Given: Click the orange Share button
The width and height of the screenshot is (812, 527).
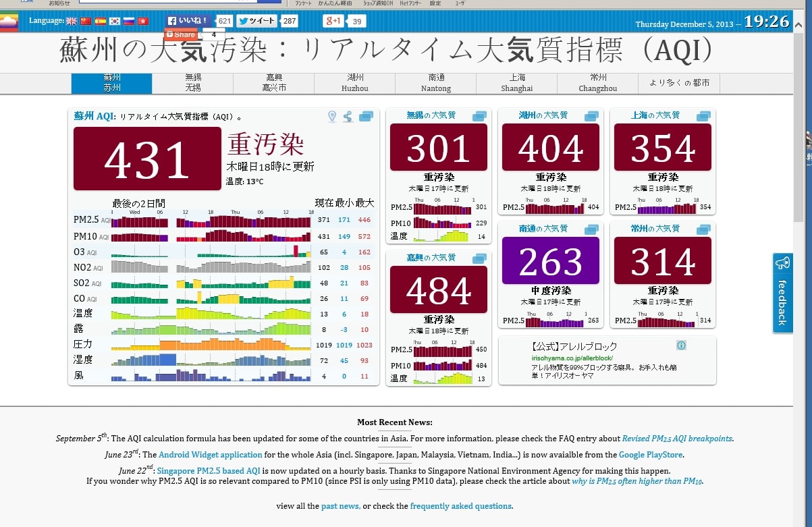Looking at the screenshot, I should (x=181, y=34).
